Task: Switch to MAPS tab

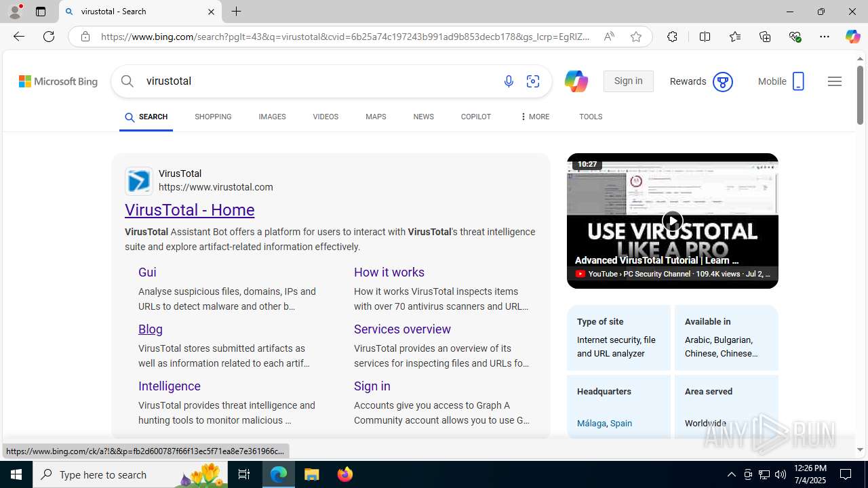Action: (x=376, y=117)
